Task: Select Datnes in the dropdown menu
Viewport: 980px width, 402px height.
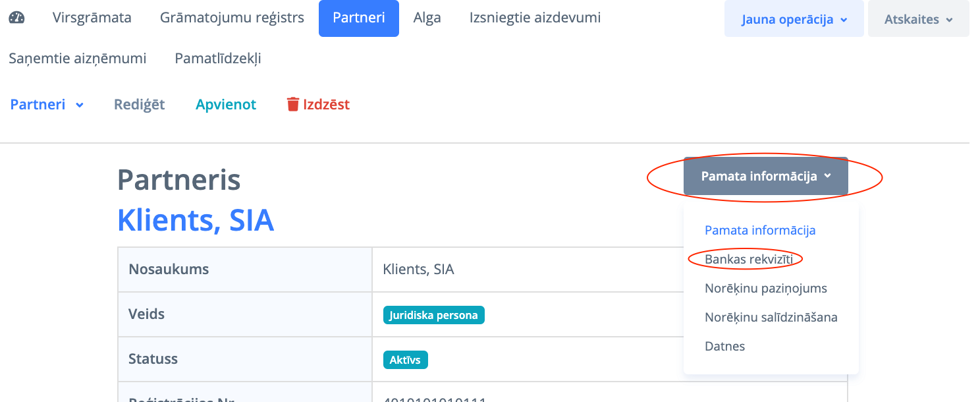Action: [x=724, y=346]
